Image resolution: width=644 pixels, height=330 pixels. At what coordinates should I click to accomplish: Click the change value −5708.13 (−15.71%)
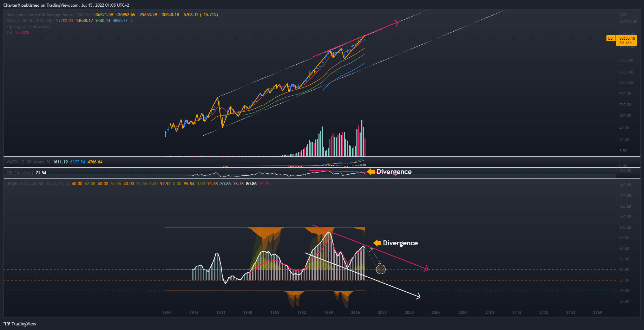pyautogui.click(x=200, y=15)
